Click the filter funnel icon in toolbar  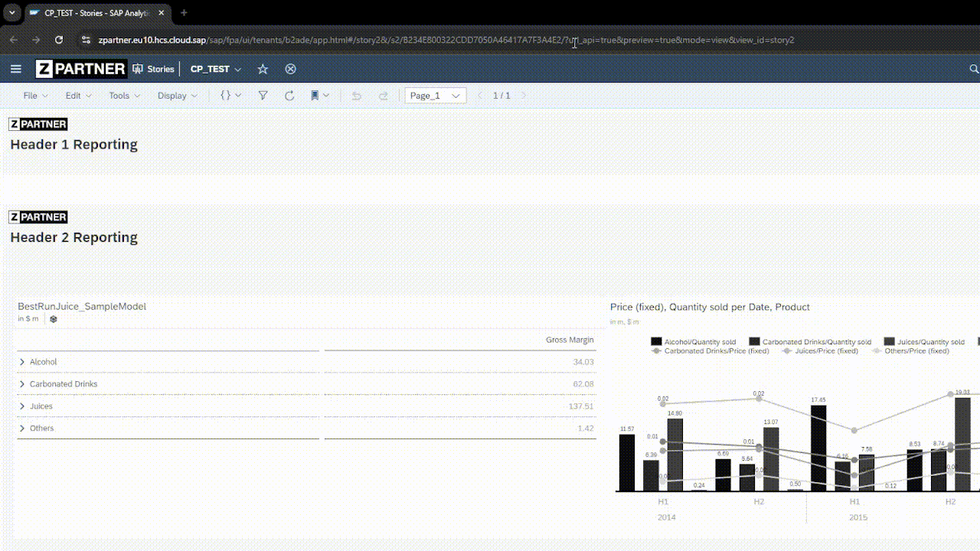pos(263,96)
